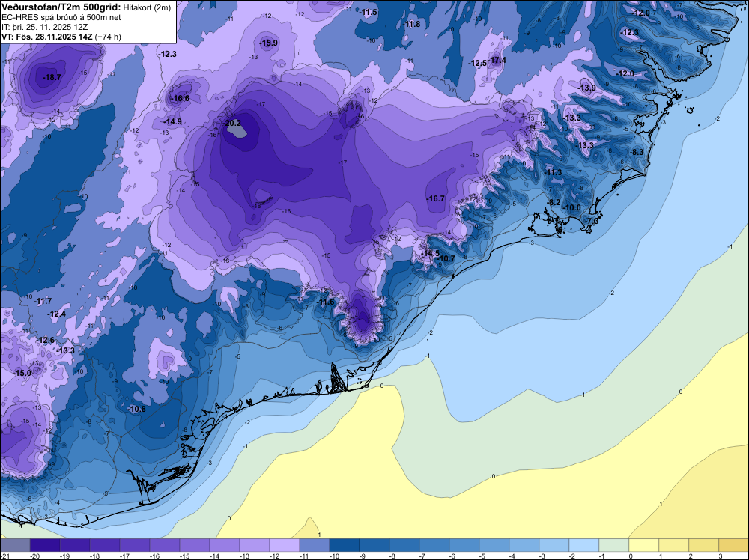
Task: Click the -11.5 temperature label
Action: click(369, 13)
